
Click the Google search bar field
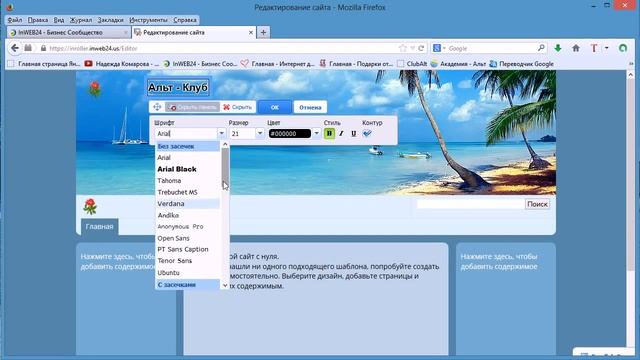click(492, 48)
